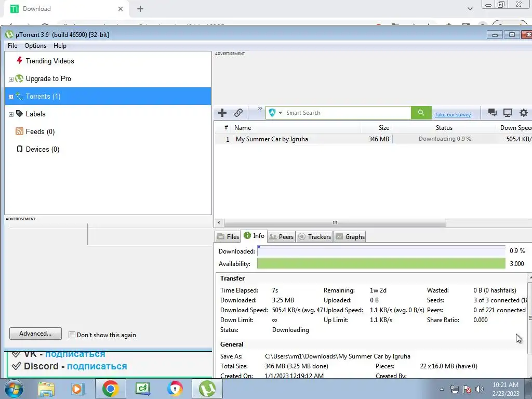The width and height of the screenshot is (532, 399).
Task: Check Don't show this again
Action: pos(72,335)
